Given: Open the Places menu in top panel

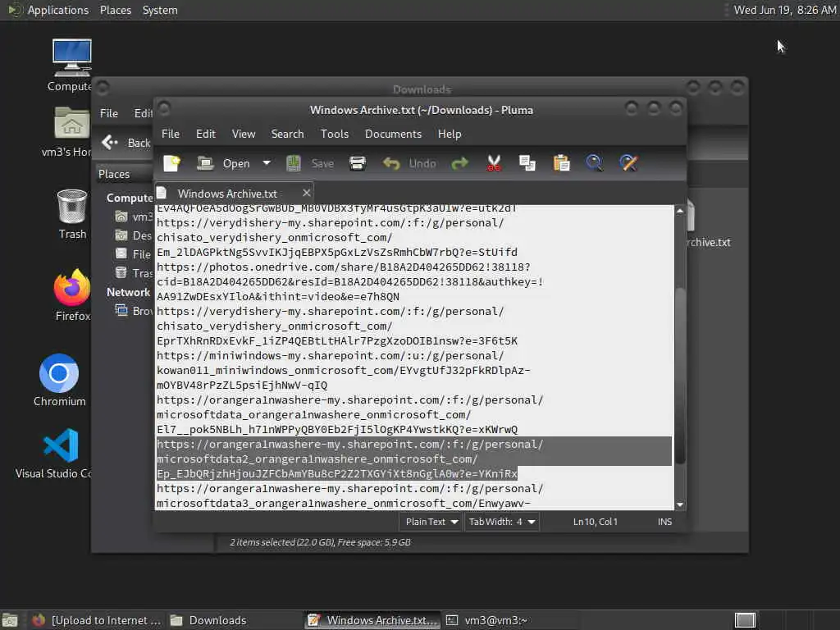Looking at the screenshot, I should click(115, 10).
